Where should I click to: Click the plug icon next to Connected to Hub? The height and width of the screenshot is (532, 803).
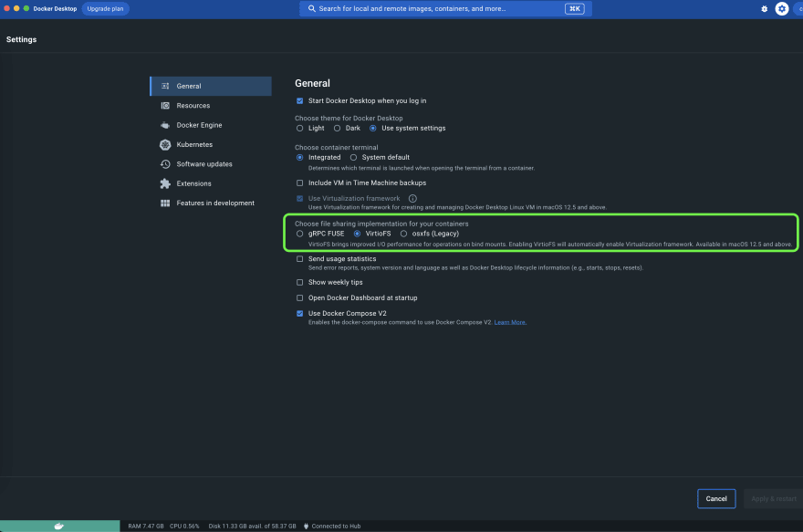307,526
